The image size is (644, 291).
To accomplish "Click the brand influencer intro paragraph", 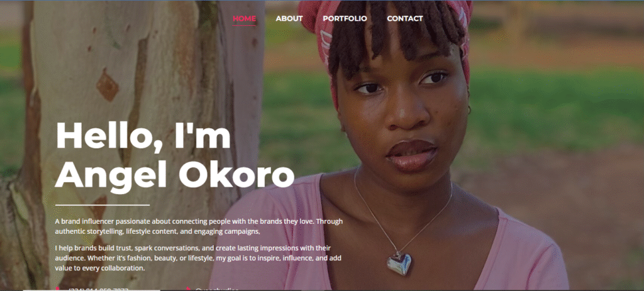I will pos(199,226).
